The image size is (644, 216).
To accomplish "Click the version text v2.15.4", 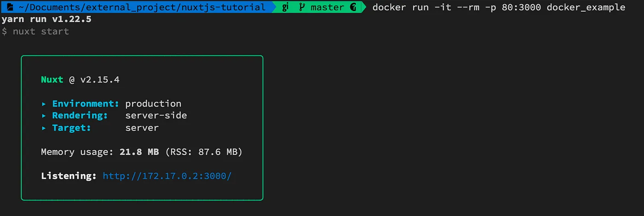I will [x=100, y=79].
